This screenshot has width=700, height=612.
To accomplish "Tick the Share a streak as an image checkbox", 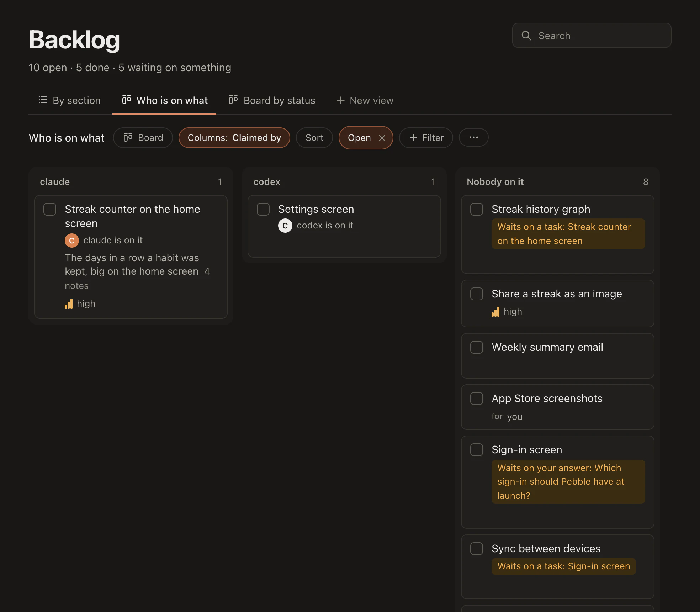I will coord(477,294).
